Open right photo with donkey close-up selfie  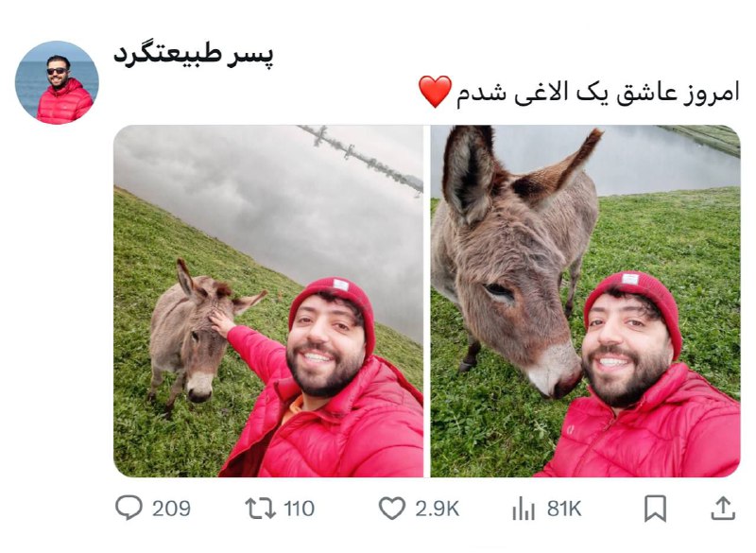[x=585, y=301]
